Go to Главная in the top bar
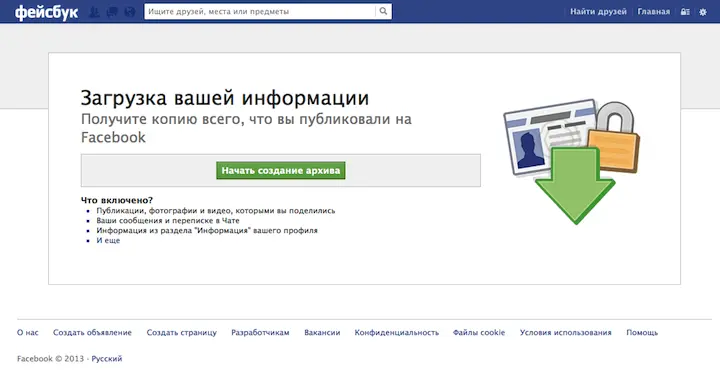The height and width of the screenshot is (382, 720). [x=653, y=12]
